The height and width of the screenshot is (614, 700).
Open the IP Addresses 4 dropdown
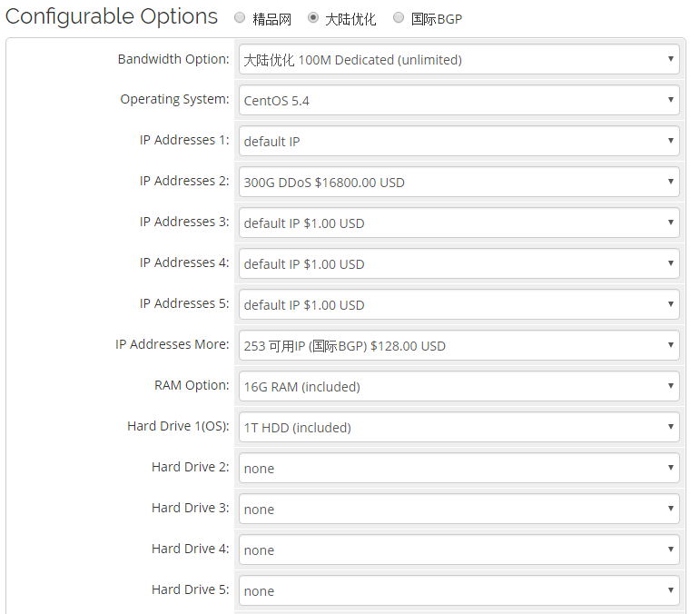click(x=458, y=264)
